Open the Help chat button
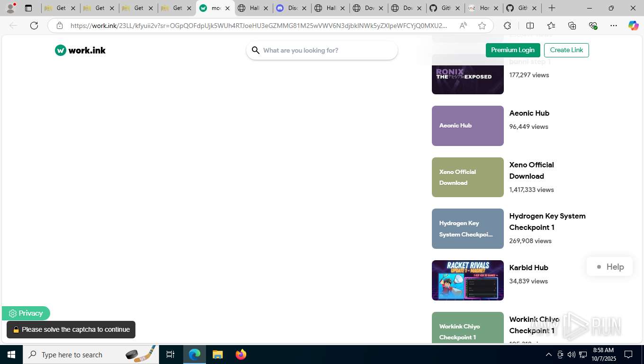Screen dimensions: 644x364 [x=610, y=267]
